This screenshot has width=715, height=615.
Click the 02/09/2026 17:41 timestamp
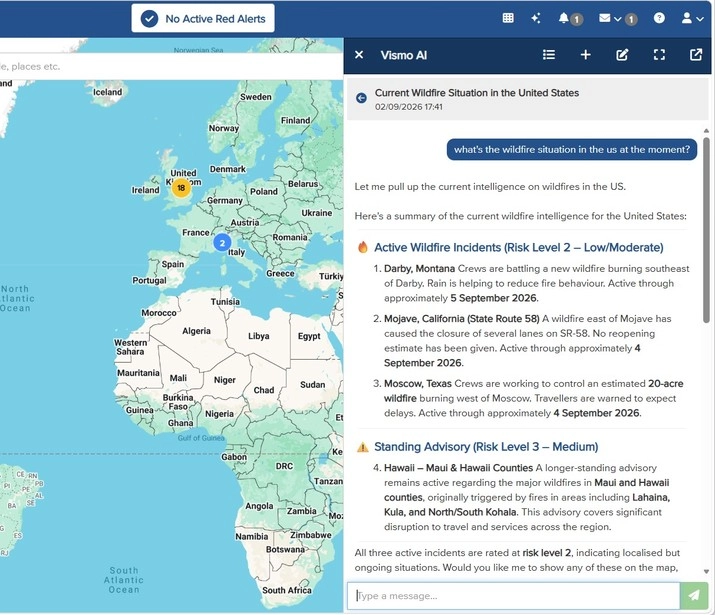[x=409, y=107]
